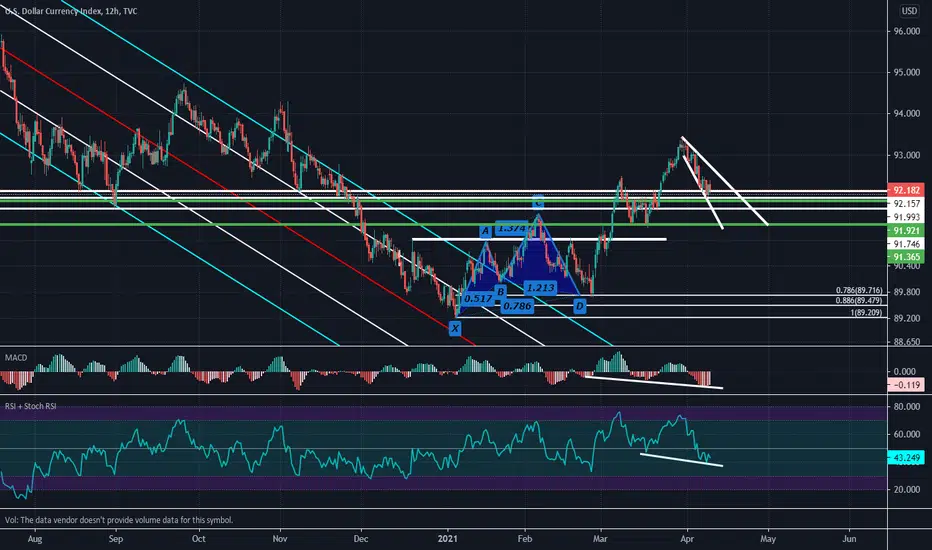Click the 92.157 price label on axis
The width and height of the screenshot is (932, 550).
coord(906,203)
